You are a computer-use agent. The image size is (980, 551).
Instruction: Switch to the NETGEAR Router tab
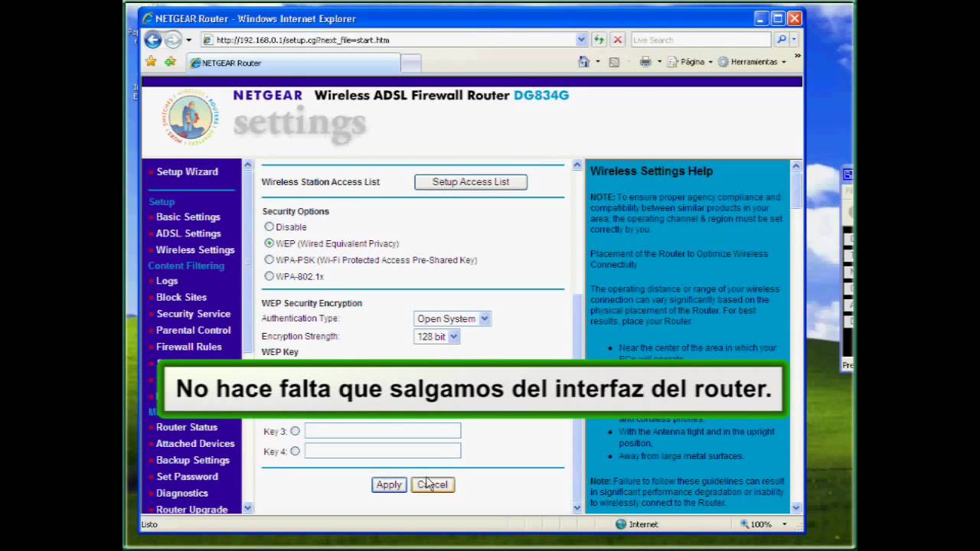pyautogui.click(x=294, y=64)
